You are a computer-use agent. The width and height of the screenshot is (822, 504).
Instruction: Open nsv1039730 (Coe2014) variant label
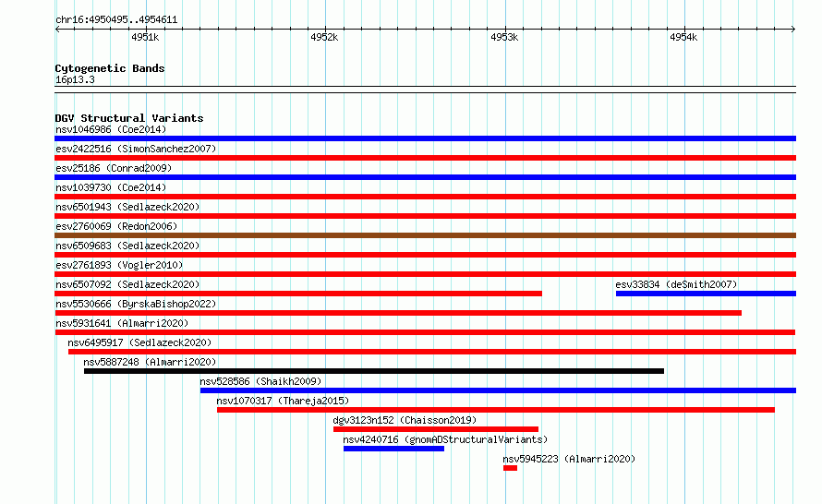111,187
